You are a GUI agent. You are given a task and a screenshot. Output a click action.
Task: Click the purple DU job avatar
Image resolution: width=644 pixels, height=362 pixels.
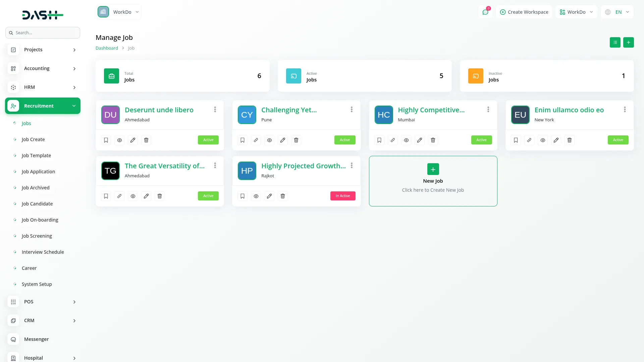[x=110, y=115]
